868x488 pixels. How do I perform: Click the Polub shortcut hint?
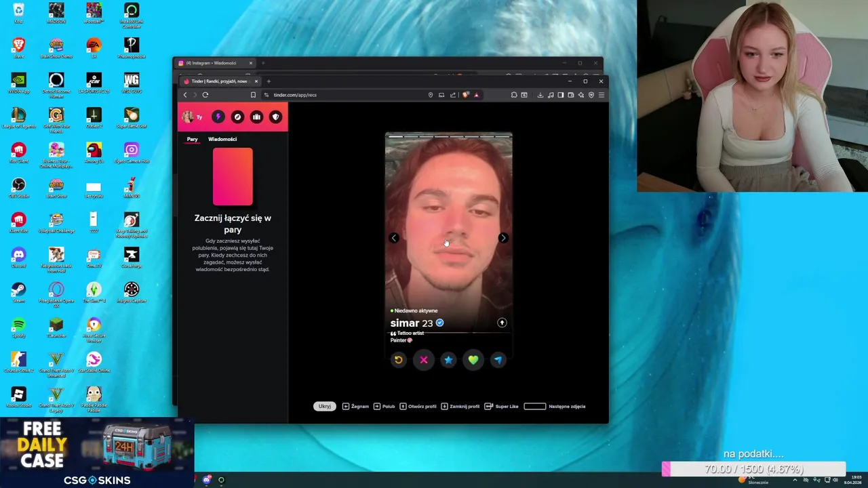click(x=384, y=407)
